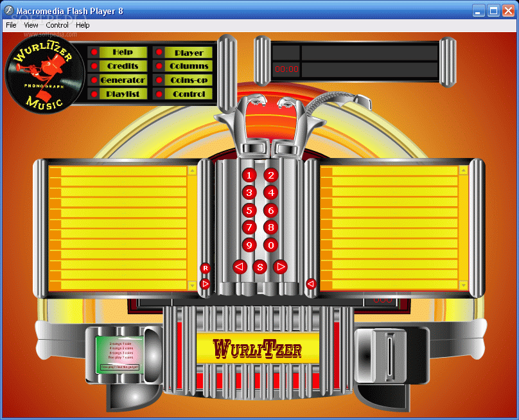This screenshot has width=519, height=420.
Task: Open the Player panel
Action: click(x=189, y=53)
